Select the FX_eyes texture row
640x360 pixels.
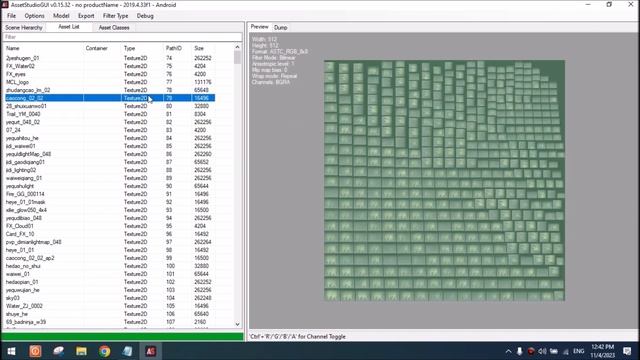coord(109,74)
